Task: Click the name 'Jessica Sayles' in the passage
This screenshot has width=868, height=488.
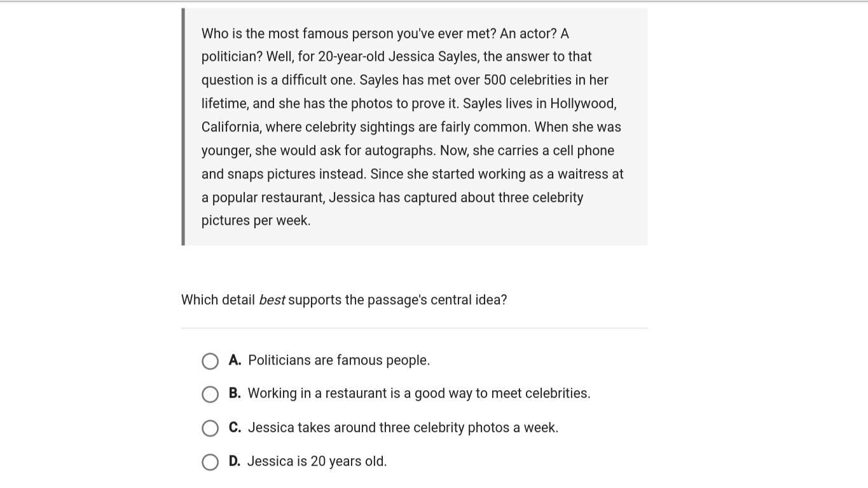Action: 432,57
